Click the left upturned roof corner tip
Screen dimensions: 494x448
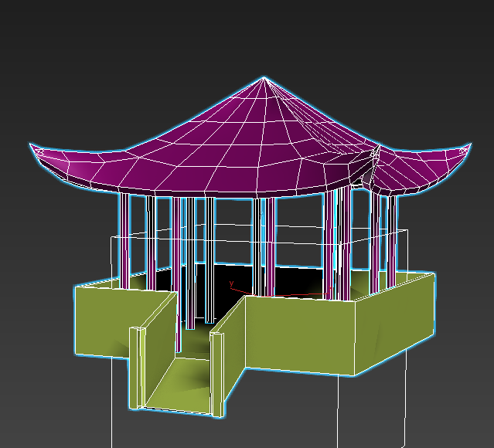click(31, 144)
